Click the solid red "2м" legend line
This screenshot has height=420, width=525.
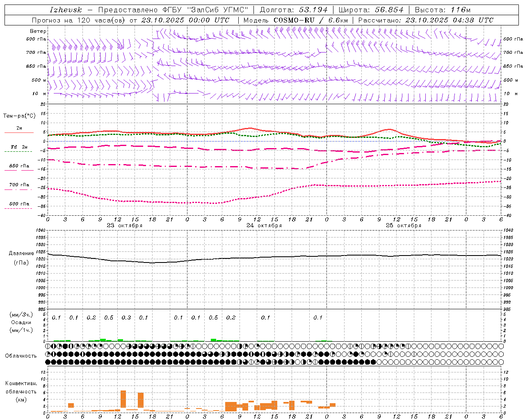pyautogui.click(x=19, y=133)
